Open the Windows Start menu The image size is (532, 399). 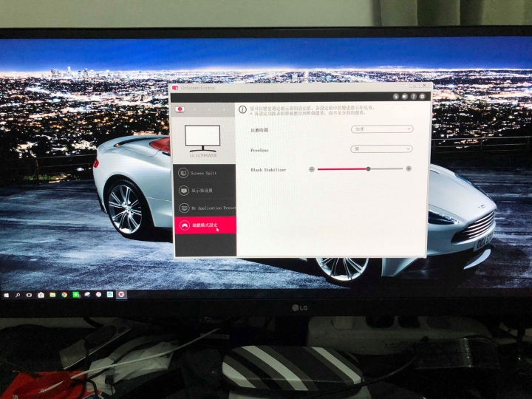click(6, 295)
